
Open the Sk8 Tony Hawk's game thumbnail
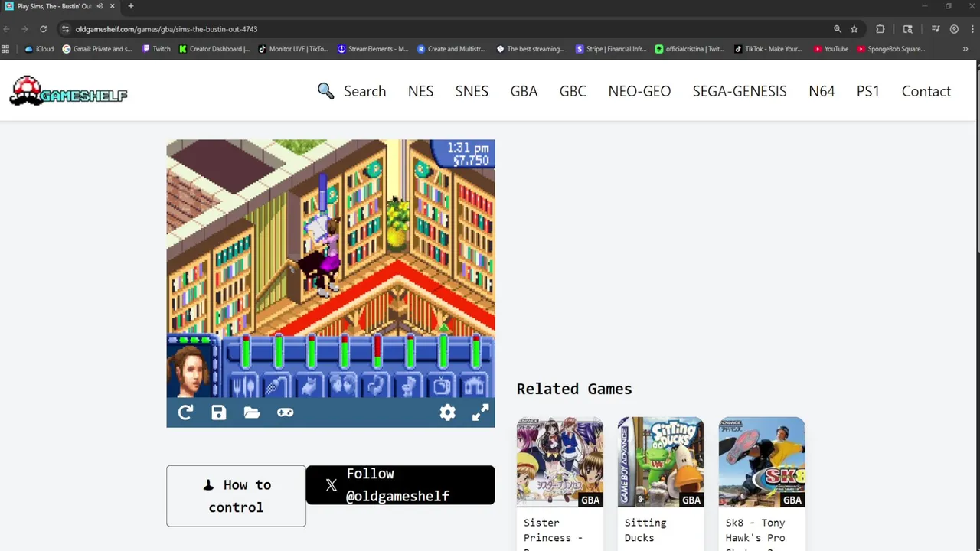point(762,462)
